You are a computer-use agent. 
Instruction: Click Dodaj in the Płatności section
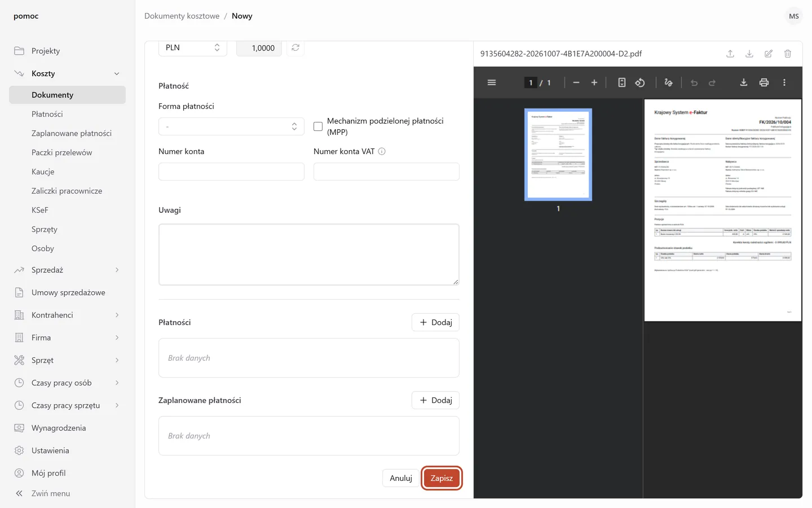point(435,322)
